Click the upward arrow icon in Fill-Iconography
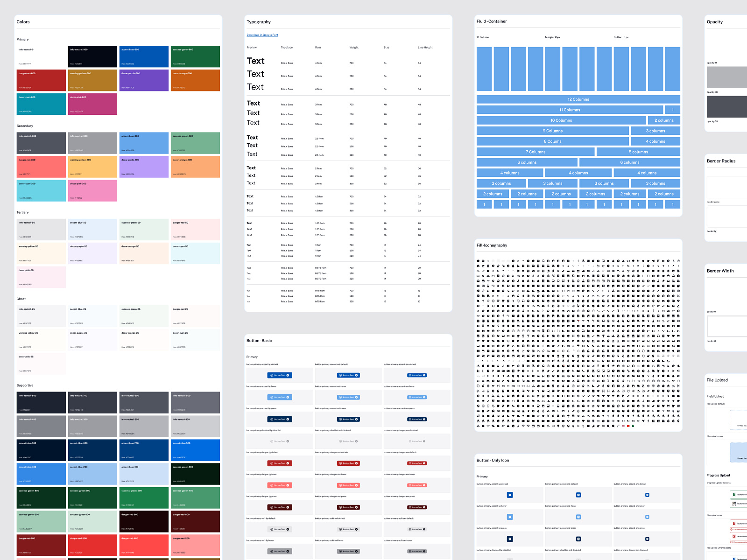Image resolution: width=747 pixels, height=560 pixels. click(503, 271)
